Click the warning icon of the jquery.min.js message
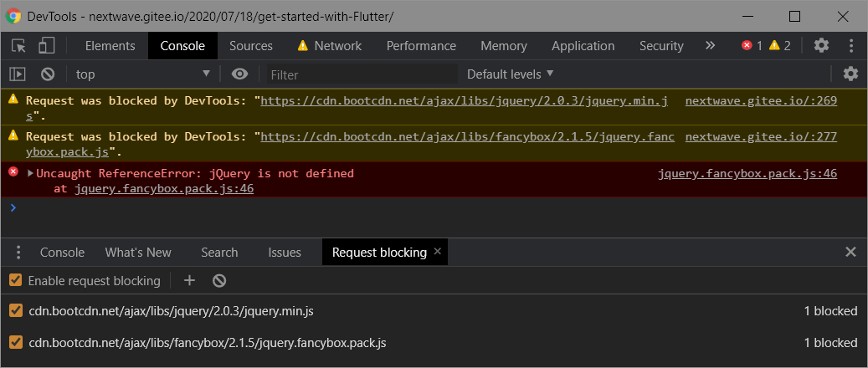The width and height of the screenshot is (868, 368). (13, 100)
